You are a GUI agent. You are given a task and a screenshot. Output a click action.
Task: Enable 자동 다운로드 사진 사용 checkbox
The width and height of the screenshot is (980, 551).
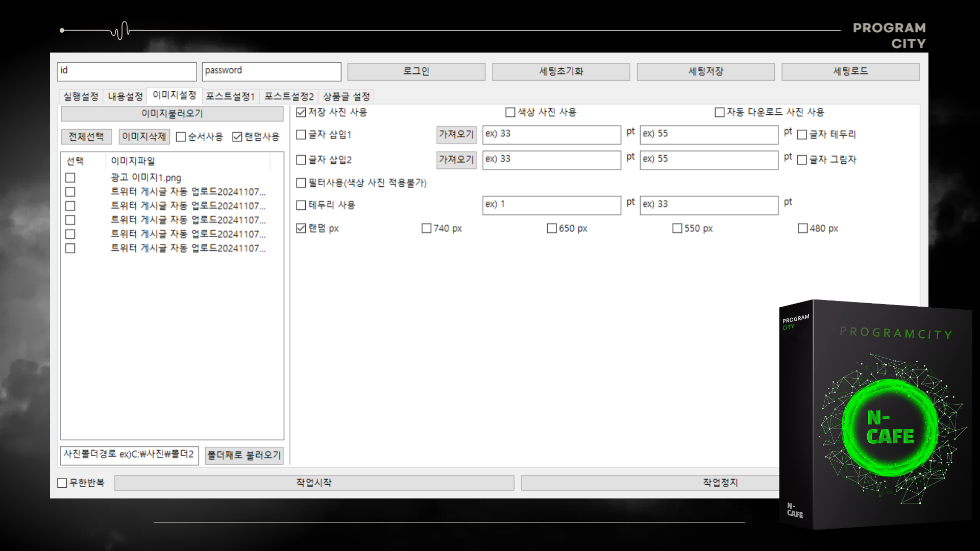[720, 112]
